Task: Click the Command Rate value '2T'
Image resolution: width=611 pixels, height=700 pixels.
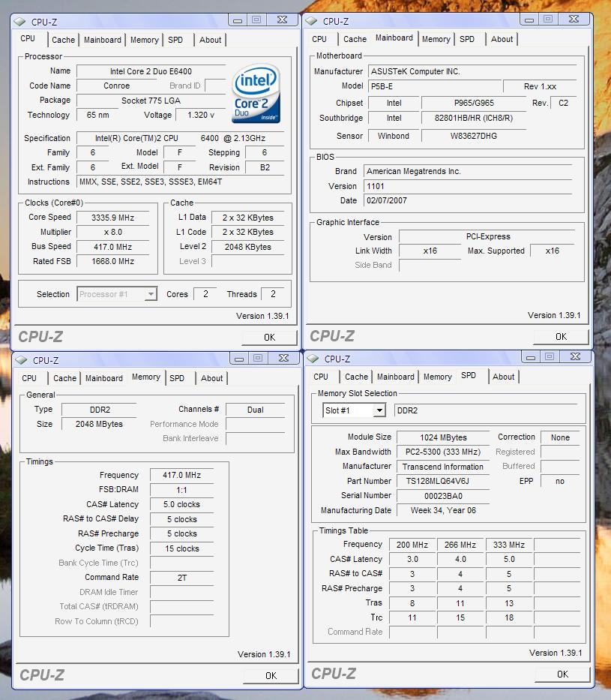Action: point(181,578)
